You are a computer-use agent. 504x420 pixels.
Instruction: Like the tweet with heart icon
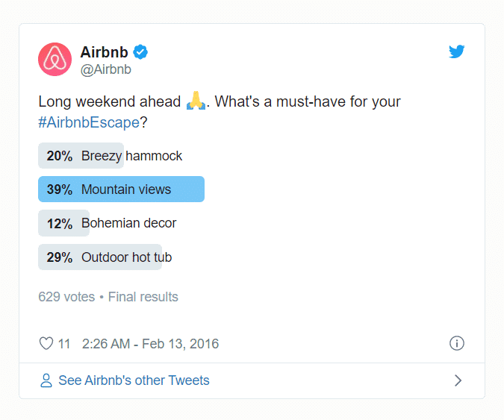coord(46,344)
